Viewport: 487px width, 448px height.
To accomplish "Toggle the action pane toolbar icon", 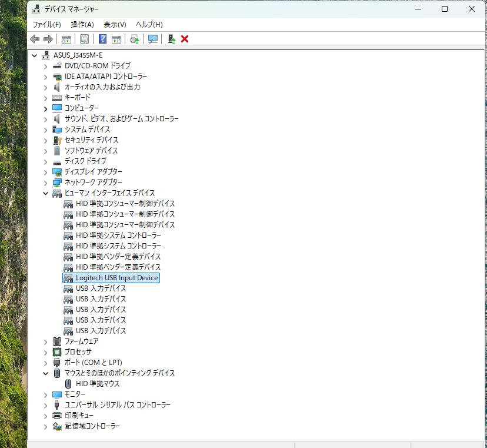I will pos(116,39).
